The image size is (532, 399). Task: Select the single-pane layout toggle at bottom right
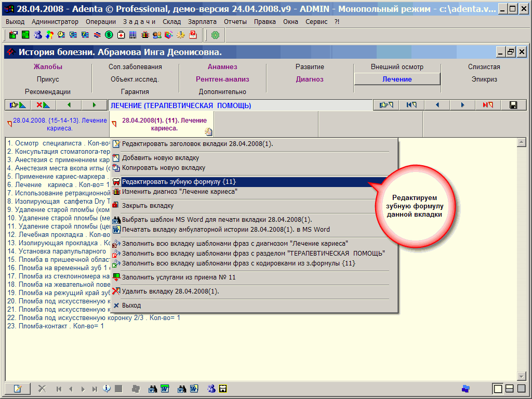[x=498, y=388]
